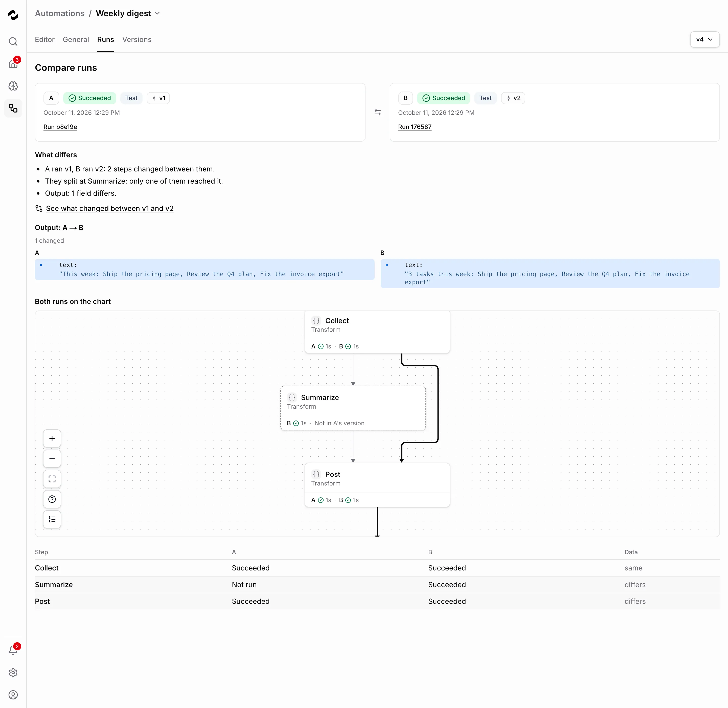728x708 pixels.
Task: Click the Post row in step table
Action: click(x=377, y=601)
